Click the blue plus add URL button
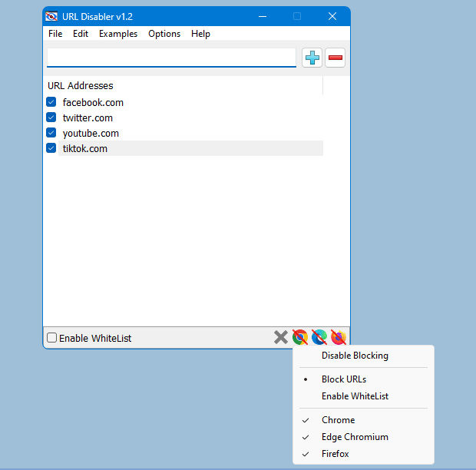 pos(312,58)
